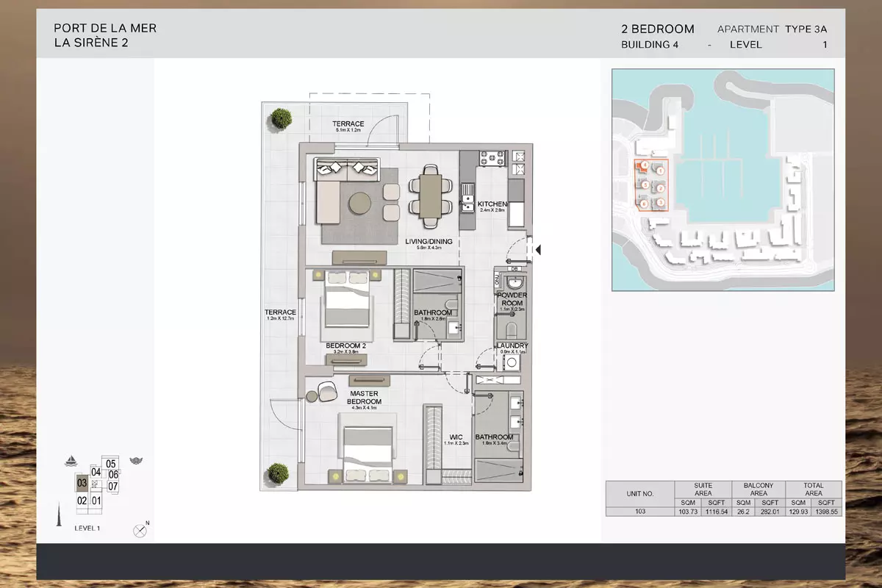This screenshot has height=588, width=882.
Task: Click the black entrance arrow marker
Action: coord(538,251)
